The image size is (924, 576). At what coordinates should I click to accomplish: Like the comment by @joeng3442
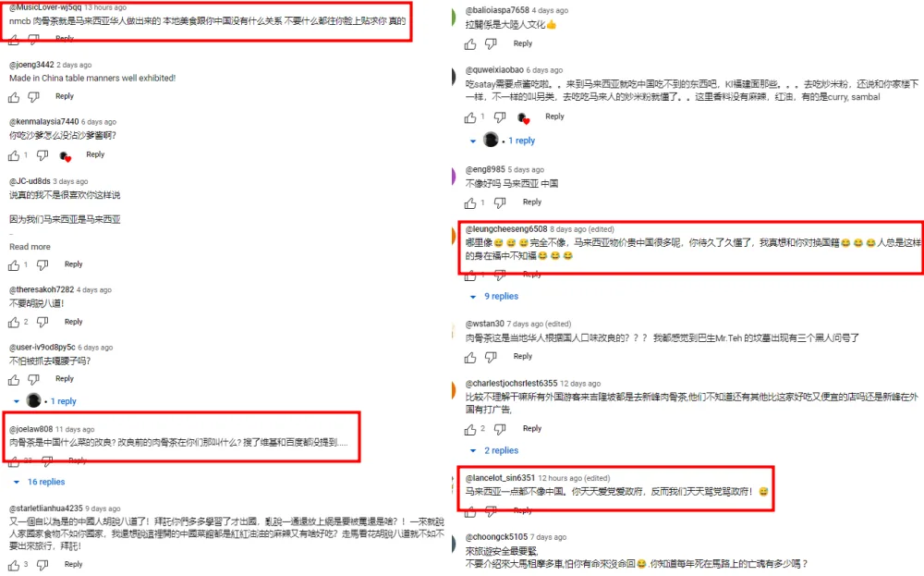(14, 97)
